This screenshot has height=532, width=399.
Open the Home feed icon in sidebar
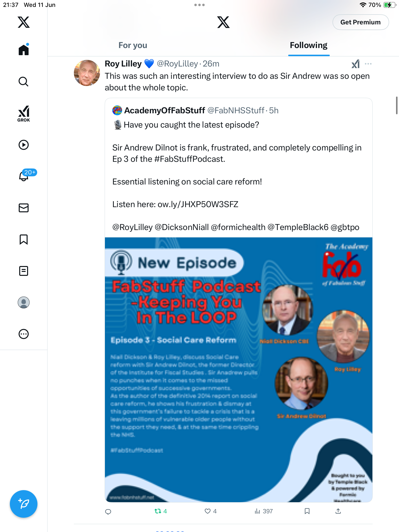click(x=24, y=50)
